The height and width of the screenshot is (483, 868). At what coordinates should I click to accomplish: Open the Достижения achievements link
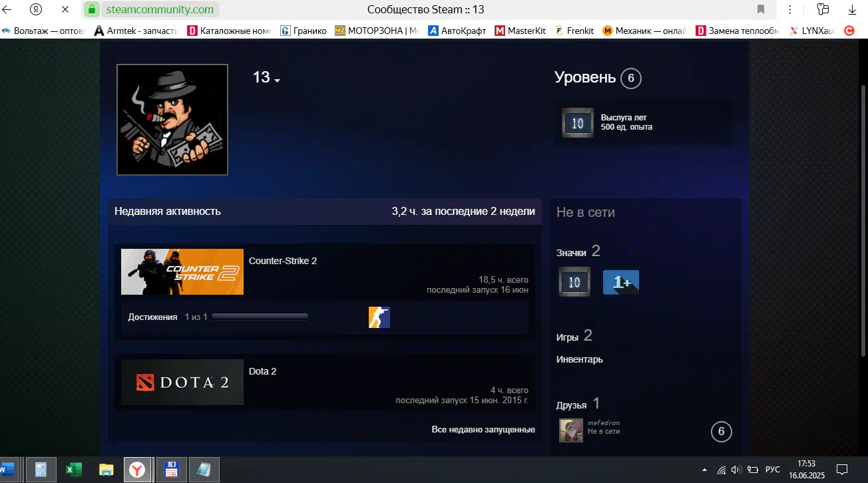pyautogui.click(x=152, y=317)
